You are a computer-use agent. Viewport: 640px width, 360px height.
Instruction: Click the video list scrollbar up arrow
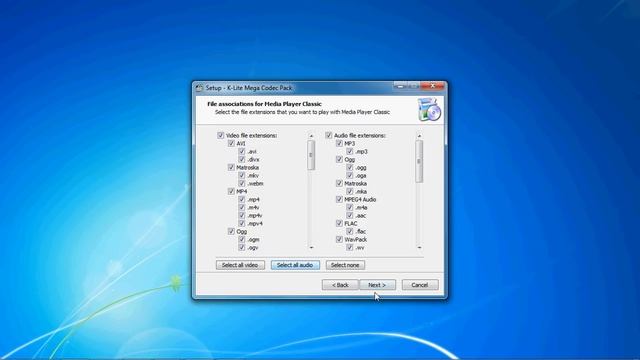pyautogui.click(x=311, y=136)
